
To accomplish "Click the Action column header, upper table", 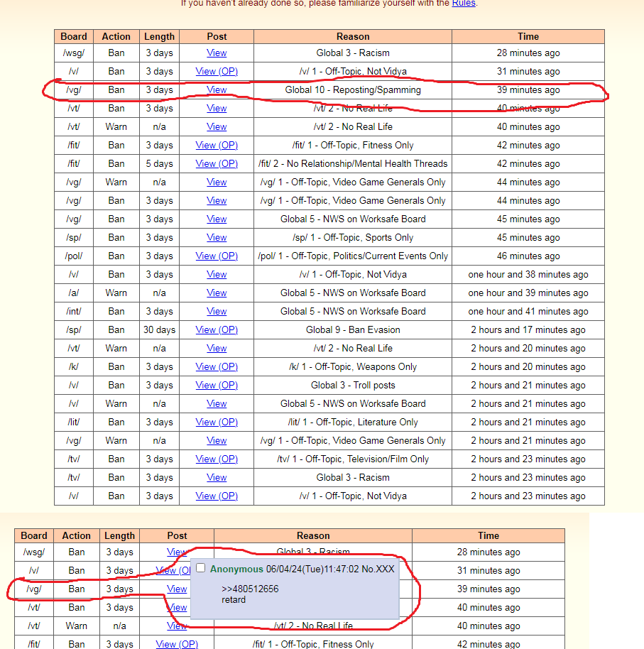I will 116,36.
